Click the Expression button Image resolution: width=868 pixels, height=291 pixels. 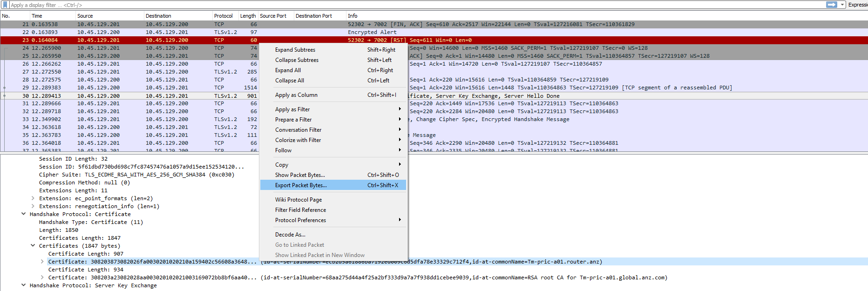tap(858, 5)
